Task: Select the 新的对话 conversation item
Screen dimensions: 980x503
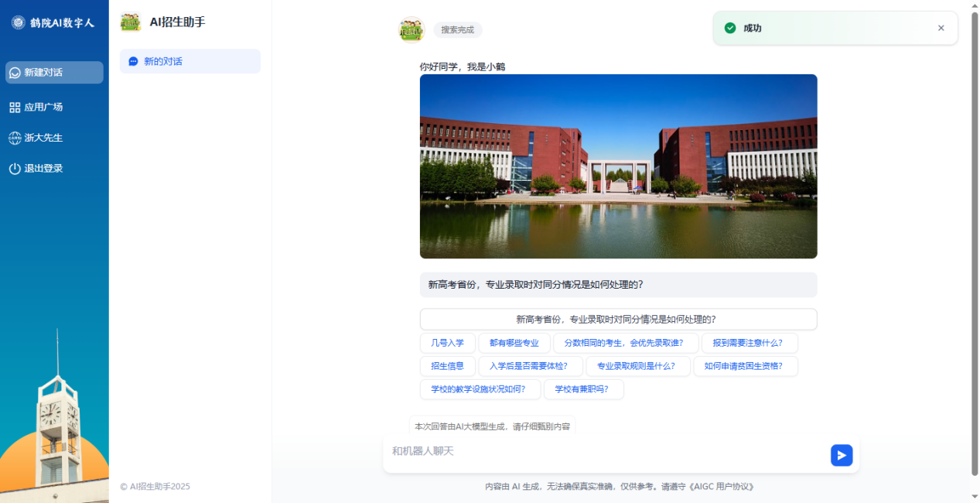Action: [x=190, y=61]
